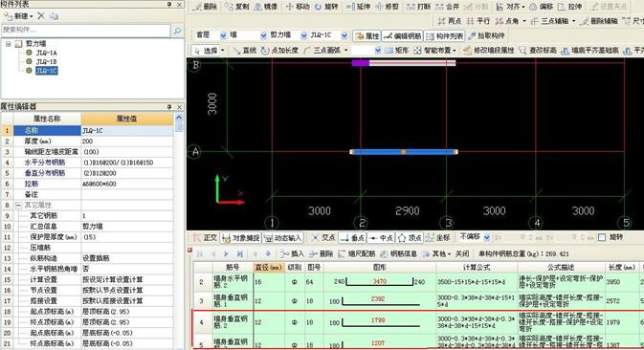The width and height of the screenshot is (644, 350).
Task: Click 关闭 in rebar table toolbar
Action: (x=462, y=253)
